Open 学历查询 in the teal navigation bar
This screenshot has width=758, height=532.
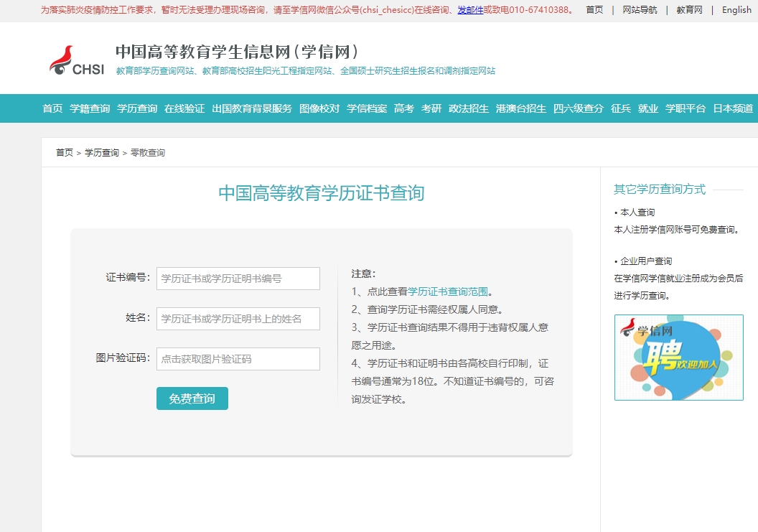[x=137, y=108]
